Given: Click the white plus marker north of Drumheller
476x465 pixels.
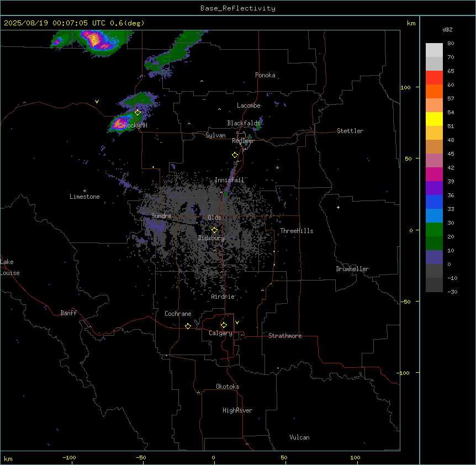Looking at the screenshot, I should pyautogui.click(x=338, y=207).
